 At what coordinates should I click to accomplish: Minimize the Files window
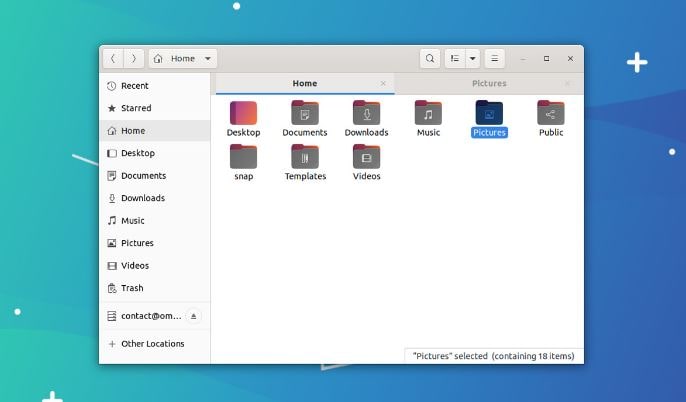pyautogui.click(x=523, y=59)
